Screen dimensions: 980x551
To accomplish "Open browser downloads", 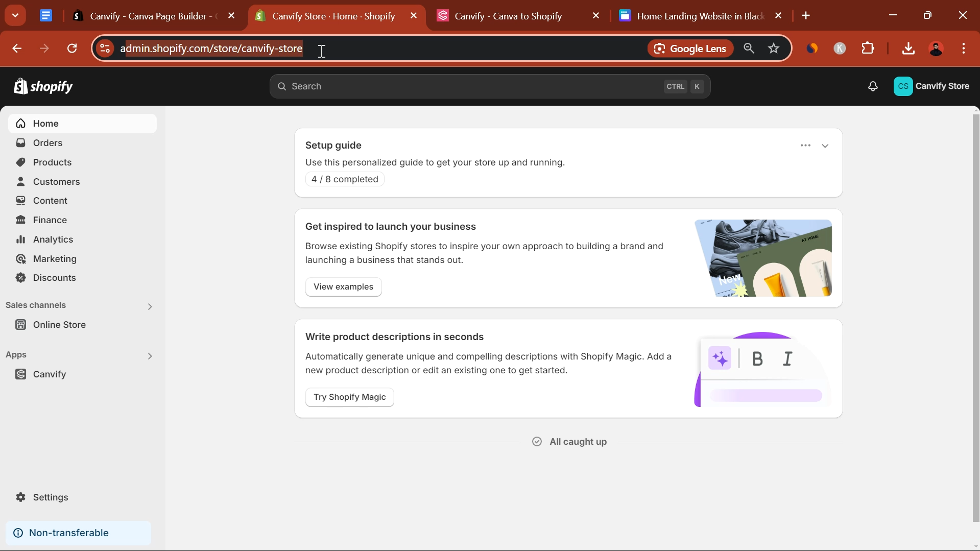I will tap(908, 49).
